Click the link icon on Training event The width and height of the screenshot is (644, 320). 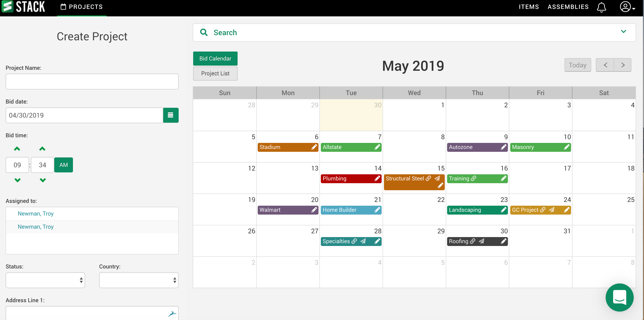[x=474, y=178]
